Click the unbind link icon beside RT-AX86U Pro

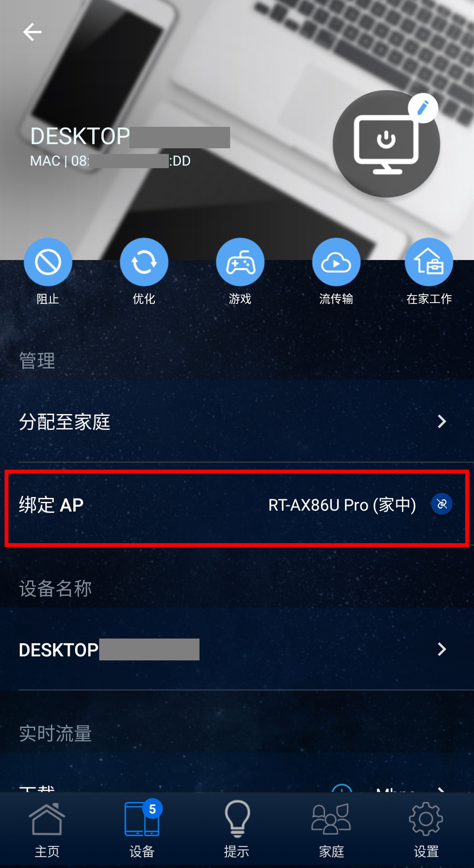(x=442, y=504)
